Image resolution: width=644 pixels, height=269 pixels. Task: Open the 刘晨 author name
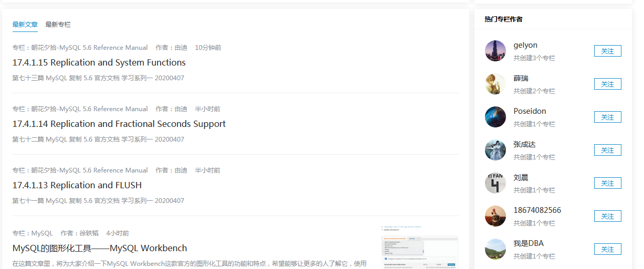coord(521,177)
